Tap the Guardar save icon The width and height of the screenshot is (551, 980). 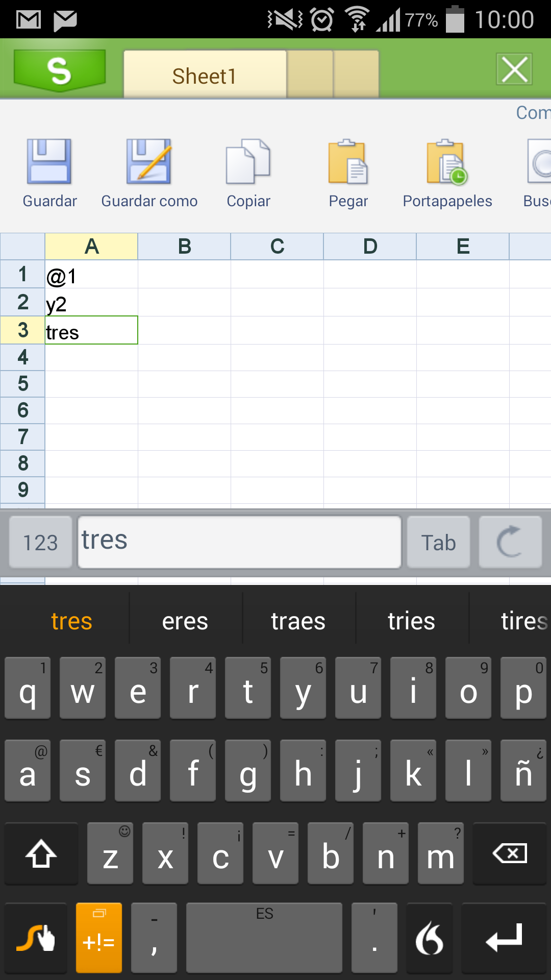coord(49,162)
